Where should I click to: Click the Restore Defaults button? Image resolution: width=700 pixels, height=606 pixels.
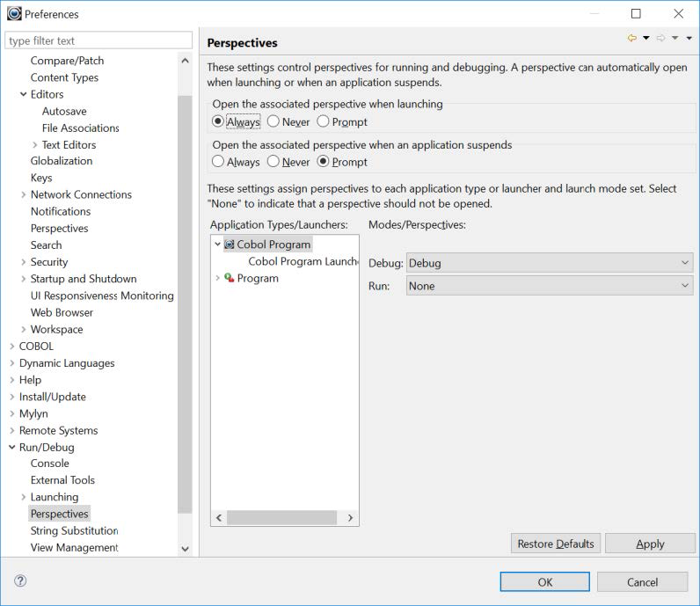point(556,544)
